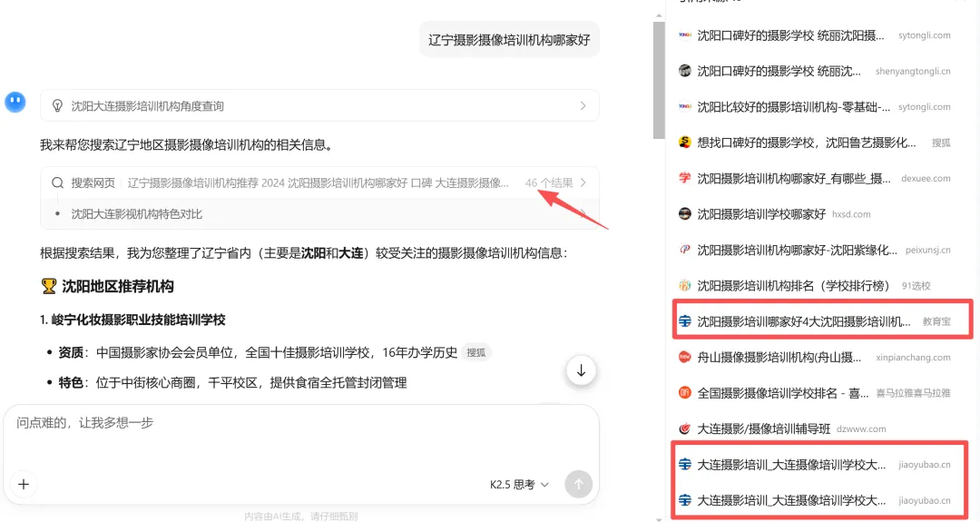Open the K2.5 思考 model dropdown
The height and width of the screenshot is (522, 980).
coord(519,485)
